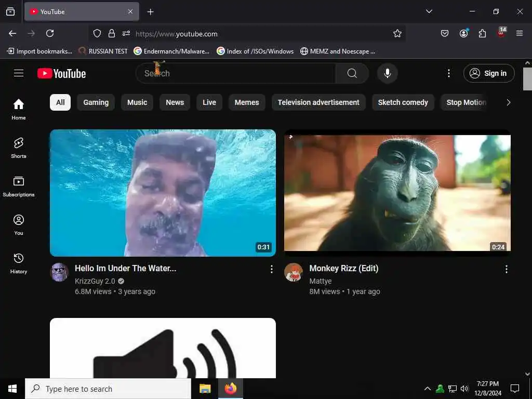
Task: Bookmark this page with star icon
Action: 397,33
